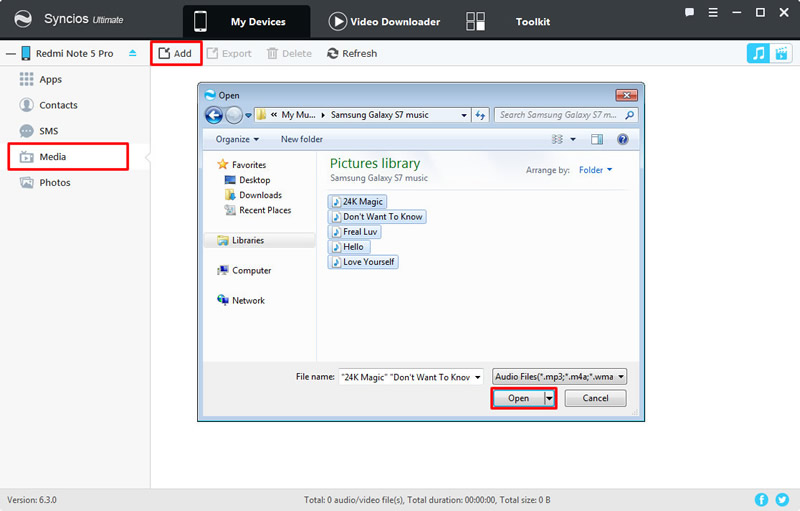This screenshot has width=800, height=511.
Task: Select Favorites in the navigation pane
Action: 242,165
